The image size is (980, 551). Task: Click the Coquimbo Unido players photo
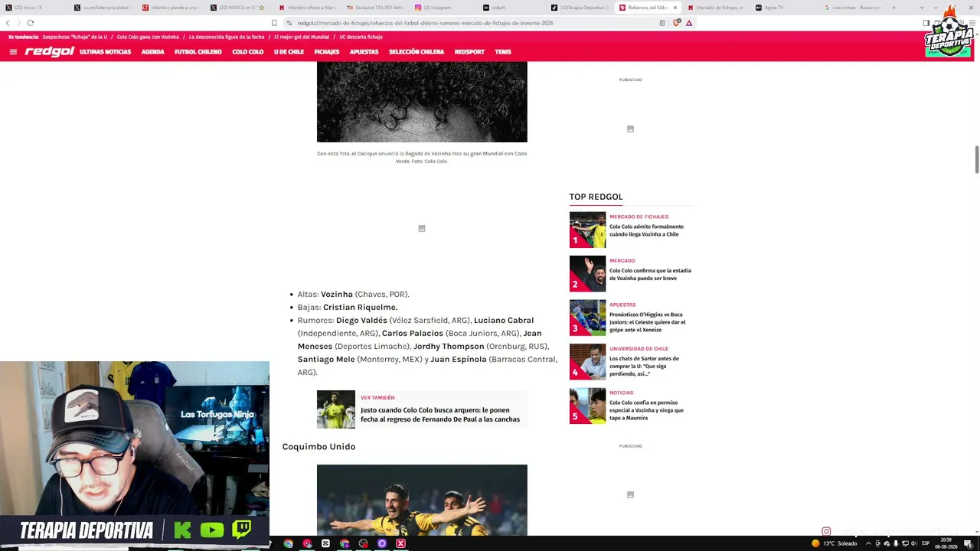(422, 500)
